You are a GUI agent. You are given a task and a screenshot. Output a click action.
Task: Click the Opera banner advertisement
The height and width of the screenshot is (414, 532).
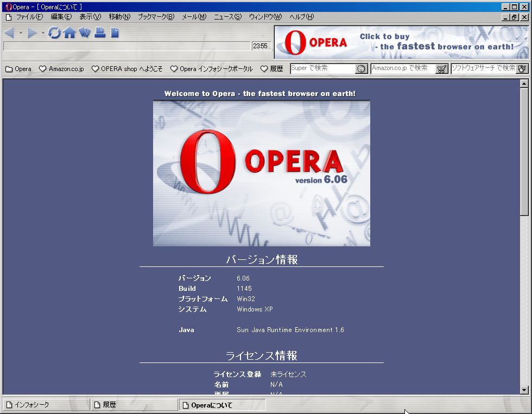(x=401, y=42)
